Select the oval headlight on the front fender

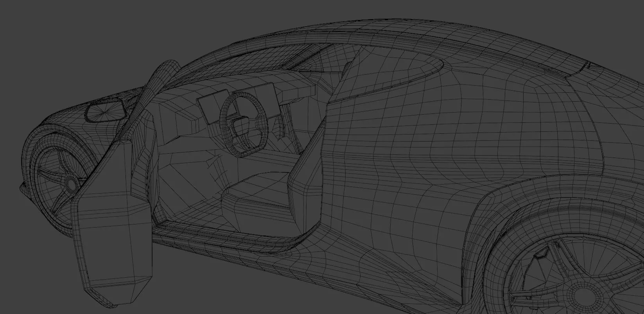106,111
